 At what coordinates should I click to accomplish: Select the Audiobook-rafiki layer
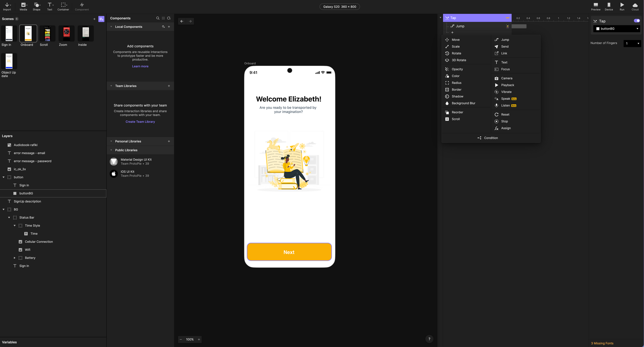click(53, 145)
